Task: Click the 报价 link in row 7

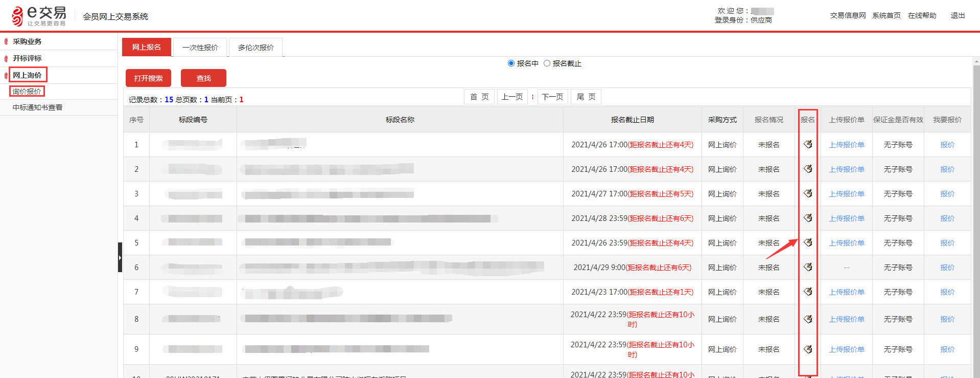Action: 947,292
